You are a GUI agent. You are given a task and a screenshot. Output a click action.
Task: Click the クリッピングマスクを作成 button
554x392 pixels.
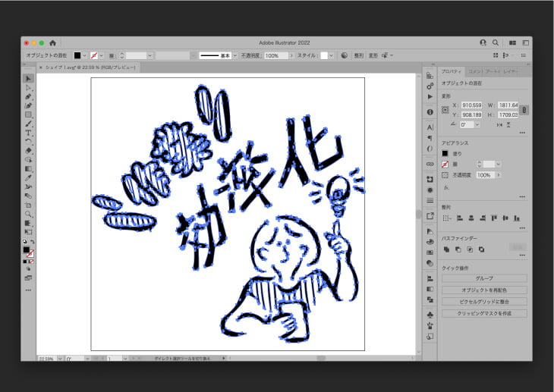pos(483,312)
